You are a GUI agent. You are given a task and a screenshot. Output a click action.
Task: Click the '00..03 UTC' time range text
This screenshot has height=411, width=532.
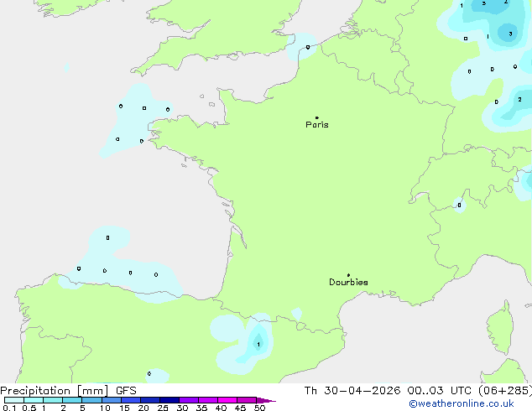coord(439,391)
